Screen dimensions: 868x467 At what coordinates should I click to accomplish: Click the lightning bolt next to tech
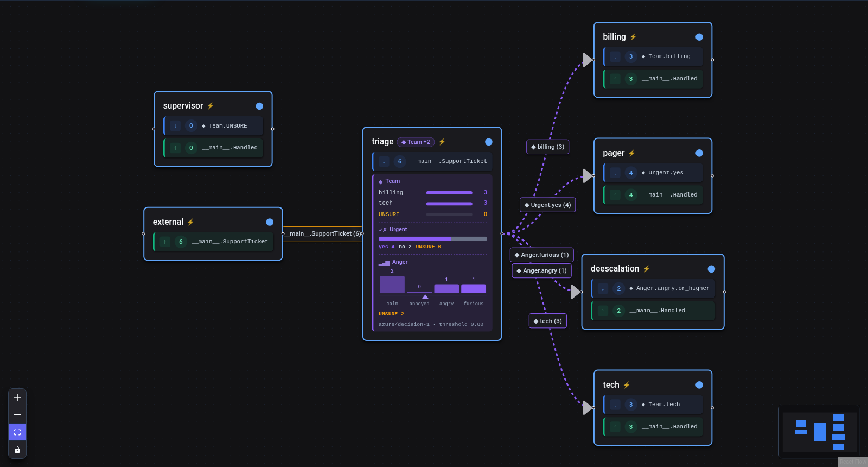(x=626, y=385)
